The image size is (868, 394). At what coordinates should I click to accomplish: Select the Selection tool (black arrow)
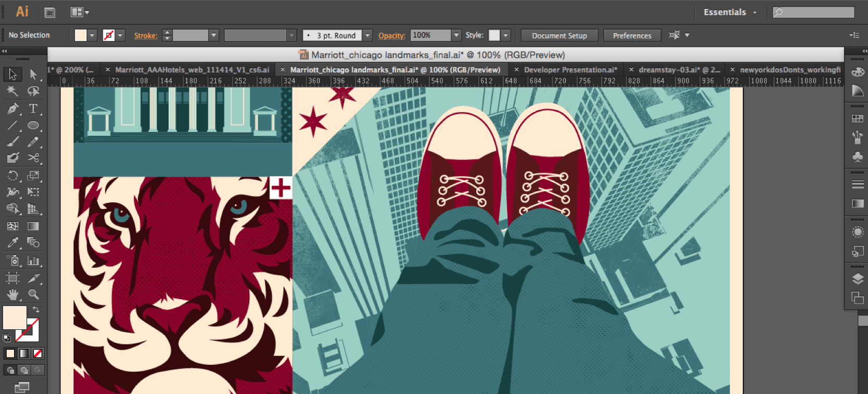pyautogui.click(x=13, y=75)
